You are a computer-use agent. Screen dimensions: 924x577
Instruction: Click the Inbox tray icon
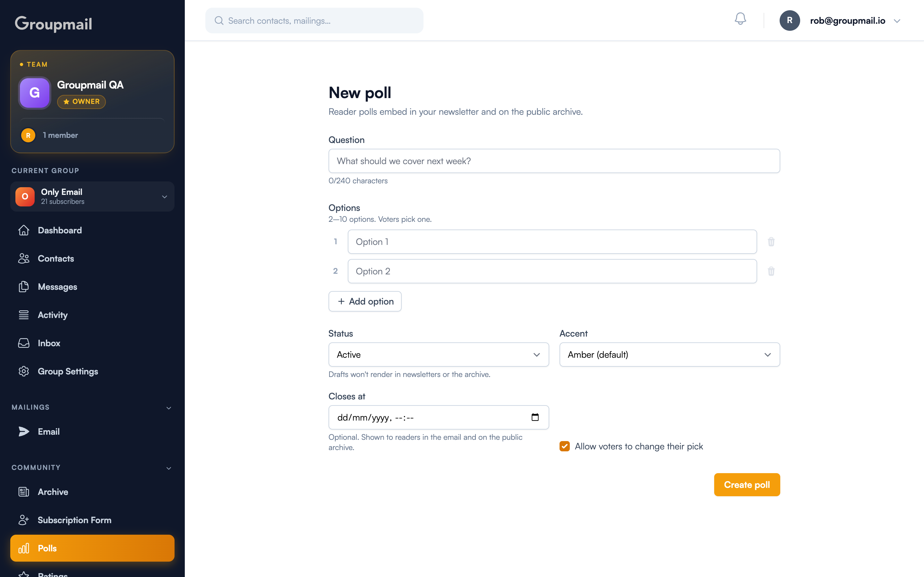[24, 343]
